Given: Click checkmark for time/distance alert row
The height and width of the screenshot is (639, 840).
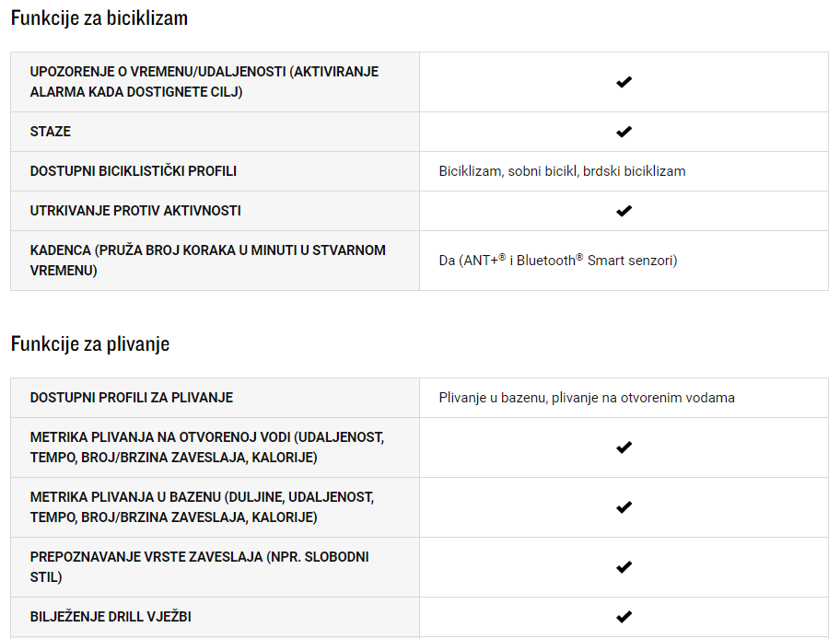Looking at the screenshot, I should pyautogui.click(x=624, y=82).
